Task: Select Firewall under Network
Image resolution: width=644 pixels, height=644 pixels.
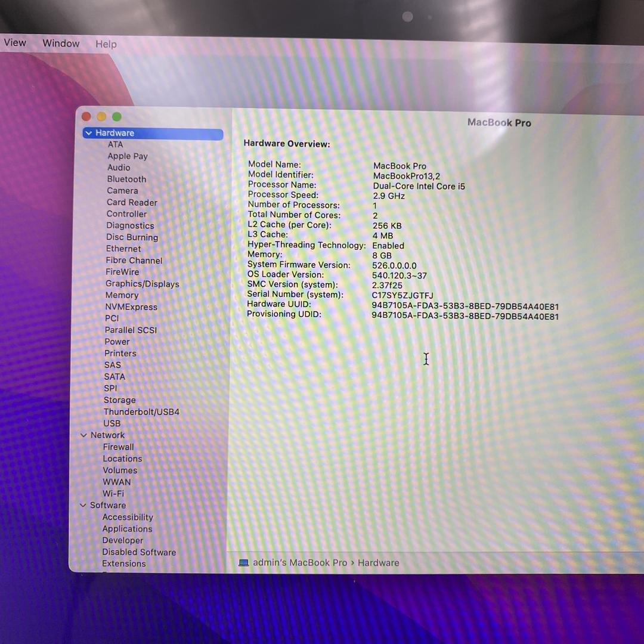Action: pyautogui.click(x=118, y=447)
